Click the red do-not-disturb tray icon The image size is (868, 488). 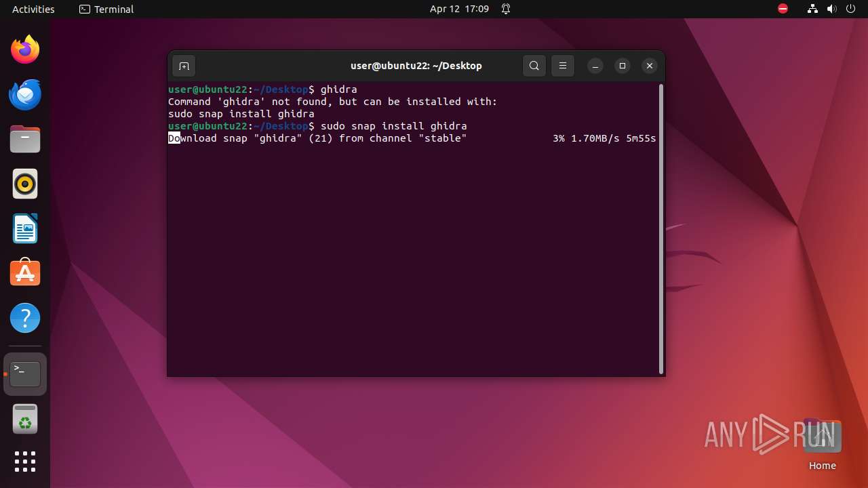pos(783,9)
